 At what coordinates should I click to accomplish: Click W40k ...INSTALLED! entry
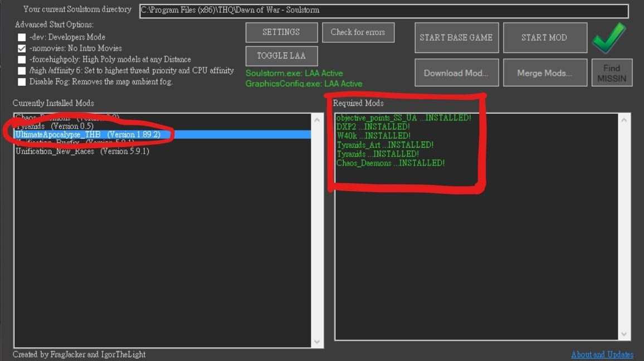pyautogui.click(x=373, y=136)
